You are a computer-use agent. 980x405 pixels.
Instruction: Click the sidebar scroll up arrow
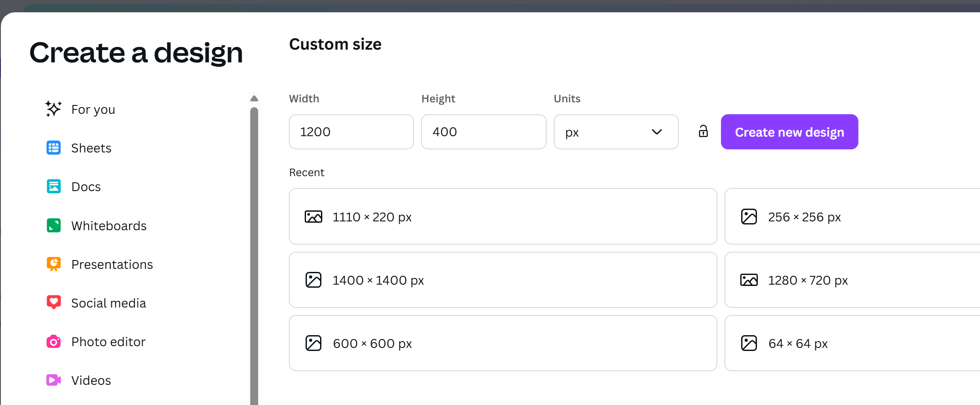point(254,98)
